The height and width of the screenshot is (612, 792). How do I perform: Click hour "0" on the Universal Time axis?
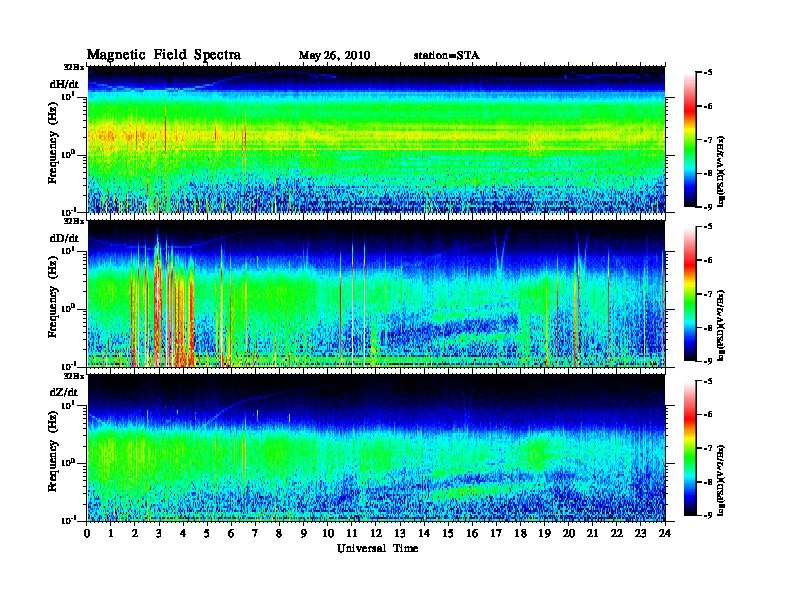tap(87, 533)
